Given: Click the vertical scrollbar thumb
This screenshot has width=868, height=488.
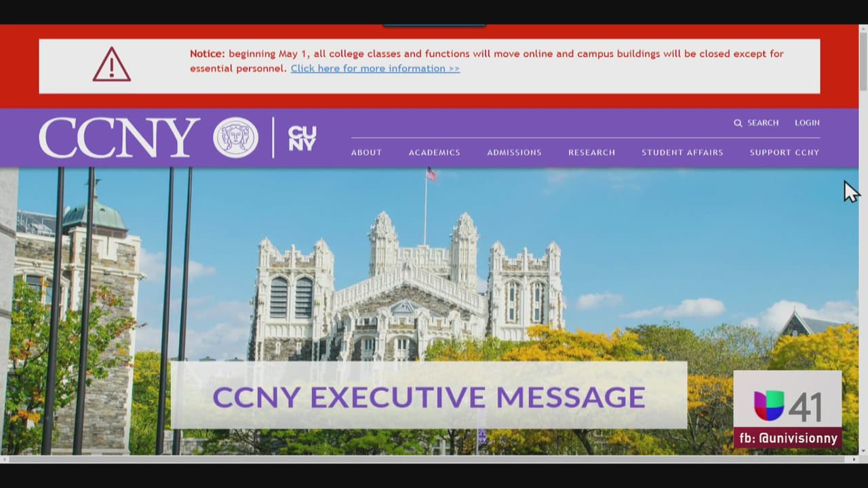Looking at the screenshot, I should click(863, 61).
